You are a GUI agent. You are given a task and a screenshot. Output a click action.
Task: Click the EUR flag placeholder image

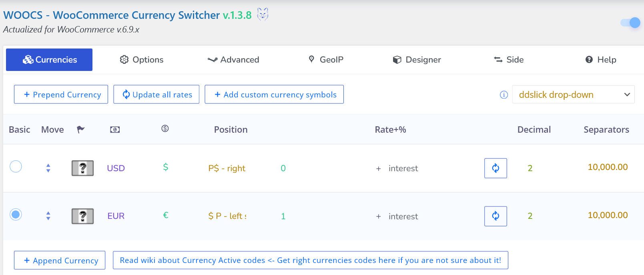(82, 216)
